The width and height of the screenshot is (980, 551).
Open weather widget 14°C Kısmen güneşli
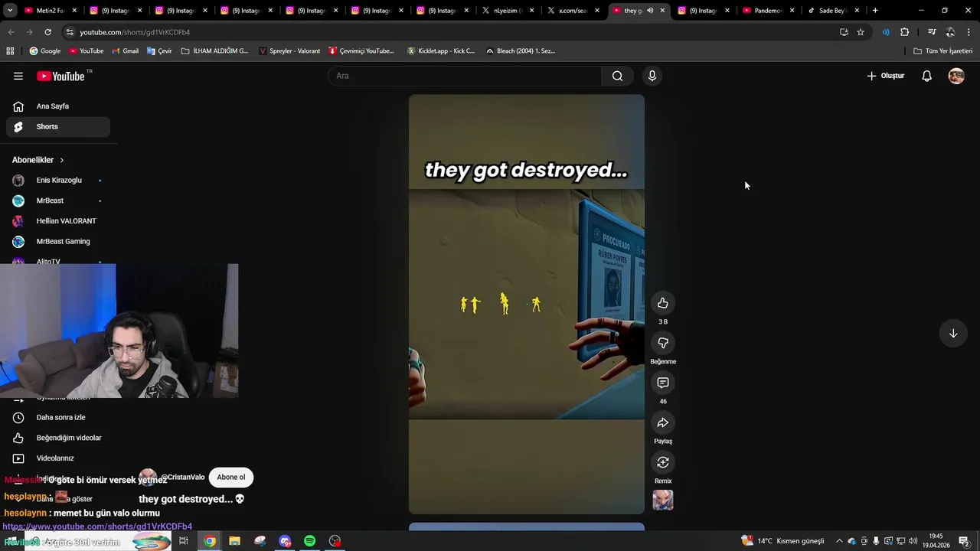[x=782, y=541]
